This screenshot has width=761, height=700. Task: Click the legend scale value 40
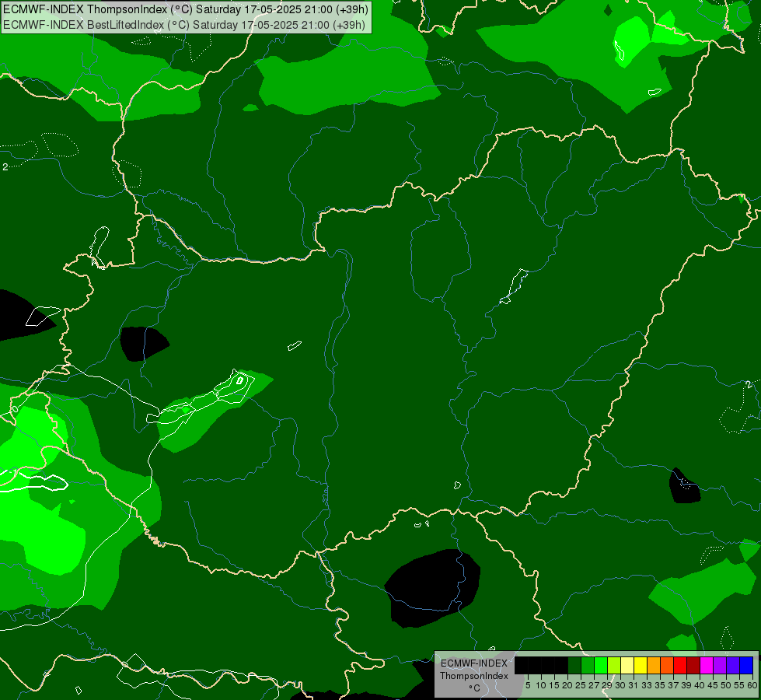tap(700, 685)
